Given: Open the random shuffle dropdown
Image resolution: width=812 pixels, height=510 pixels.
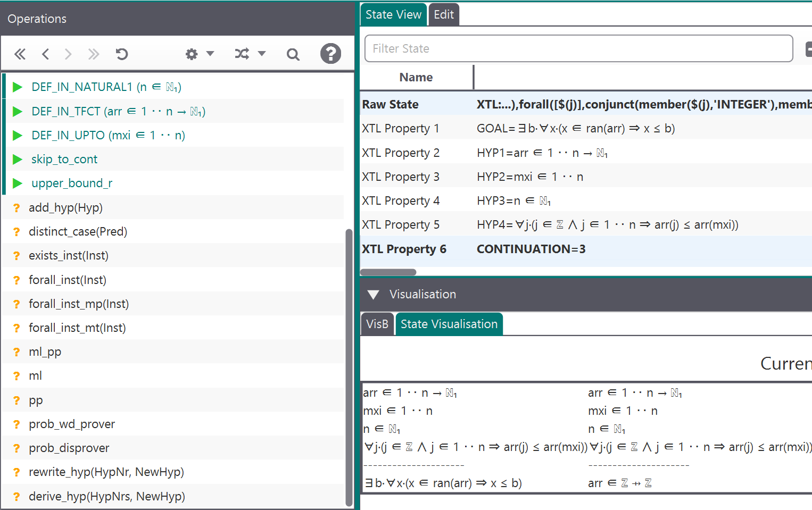Looking at the screenshot, I should point(250,54).
